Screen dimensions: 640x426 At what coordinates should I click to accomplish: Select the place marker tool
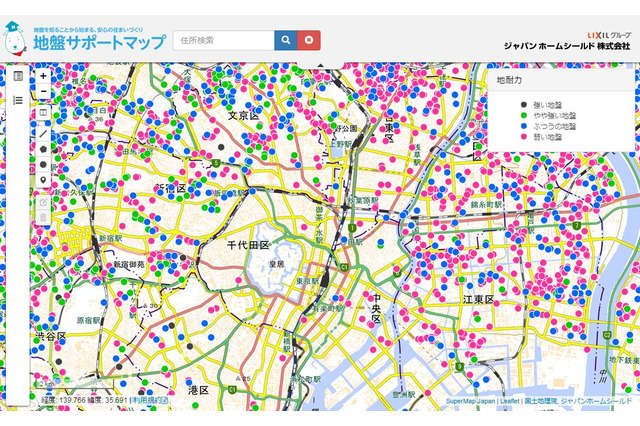(x=43, y=180)
